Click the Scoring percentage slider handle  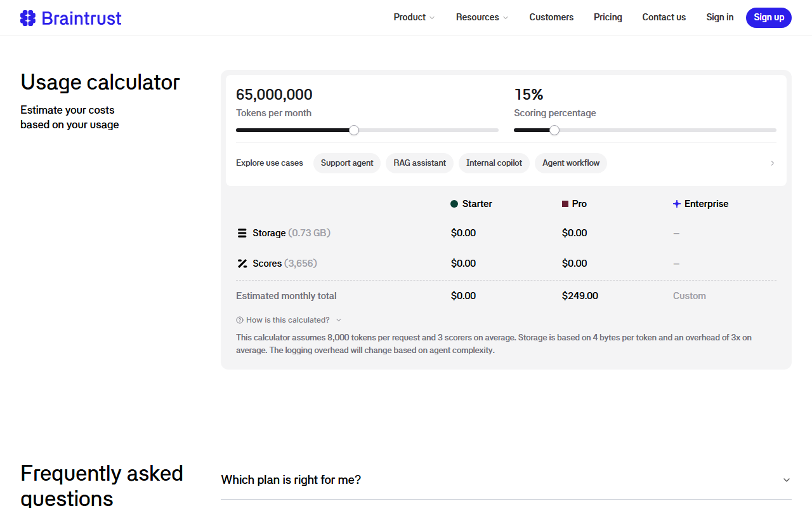(x=554, y=130)
